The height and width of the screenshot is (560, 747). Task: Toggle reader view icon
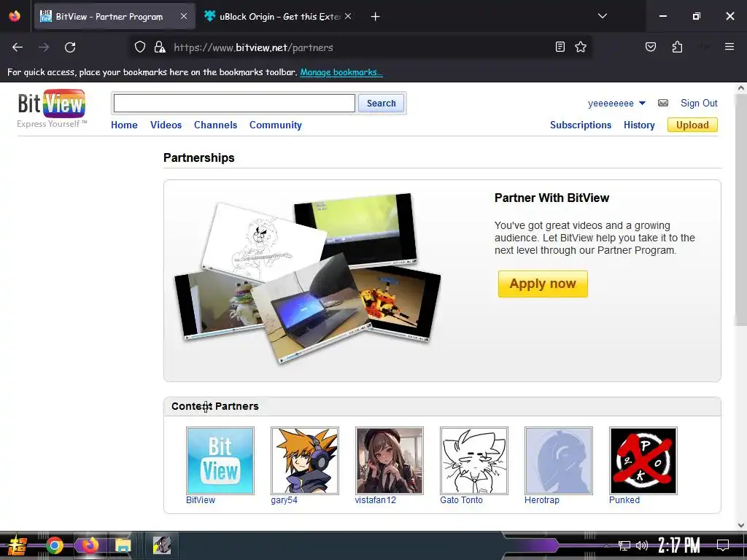coord(560,47)
